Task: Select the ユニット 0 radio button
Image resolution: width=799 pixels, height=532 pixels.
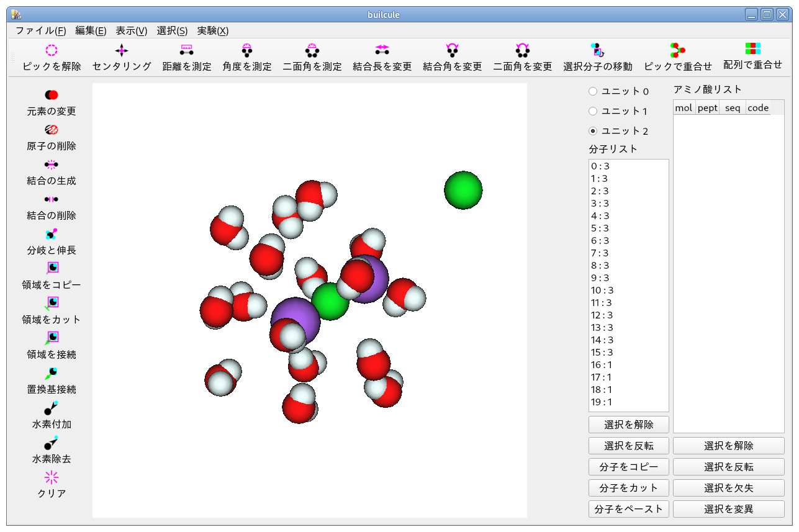Action: coord(593,91)
